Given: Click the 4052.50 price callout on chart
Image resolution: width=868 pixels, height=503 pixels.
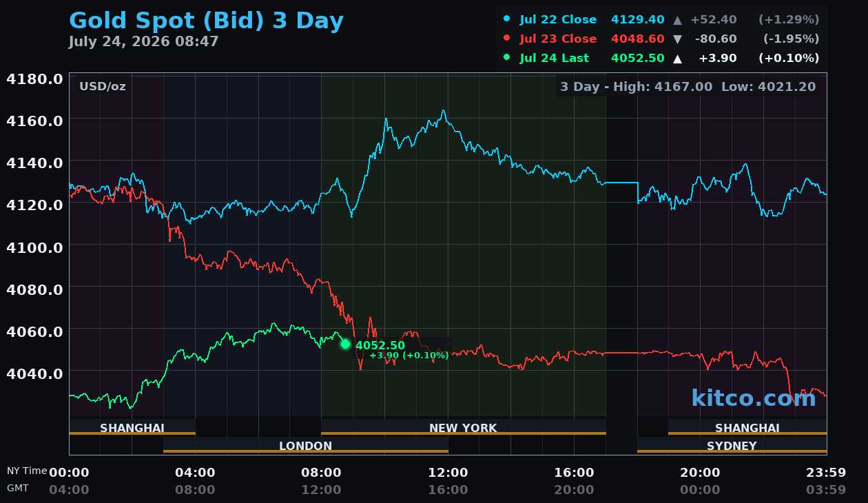Looking at the screenshot, I should pos(380,345).
